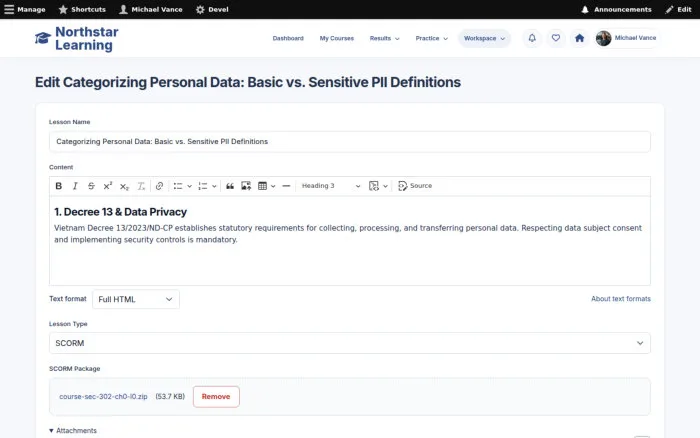The image size is (700, 438).
Task: Open Announcements in the admin toolbar
Action: [617, 9]
